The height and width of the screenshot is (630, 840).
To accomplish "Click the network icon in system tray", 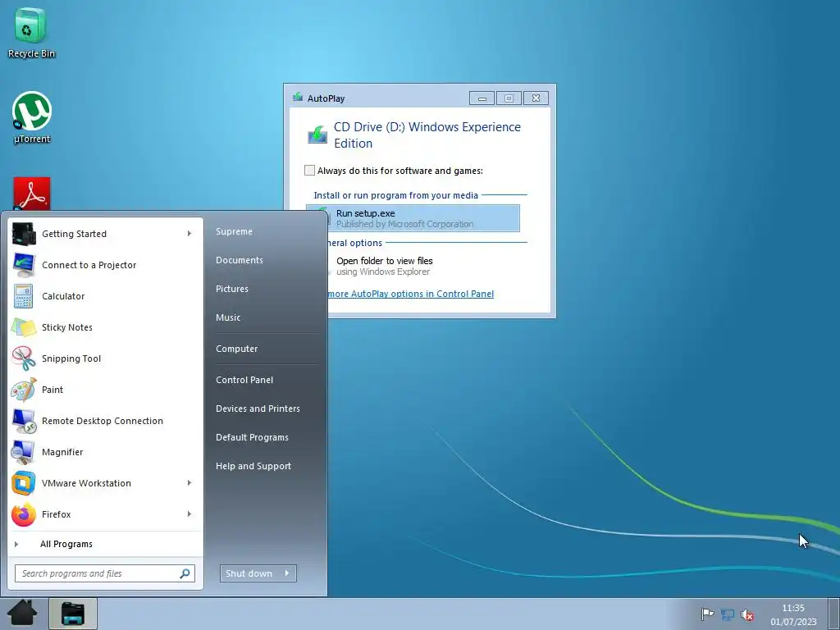I will point(728,614).
